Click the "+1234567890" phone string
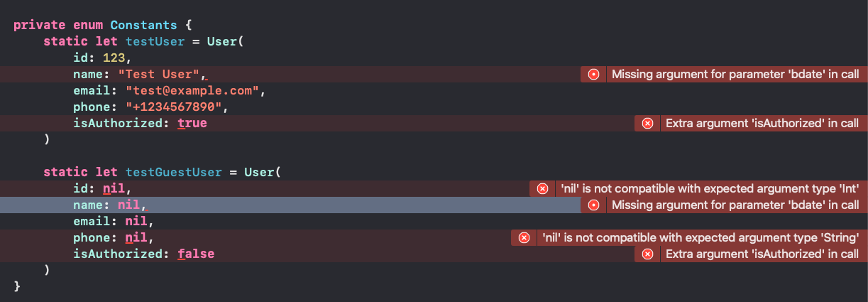This screenshot has height=302, width=868. (175, 107)
